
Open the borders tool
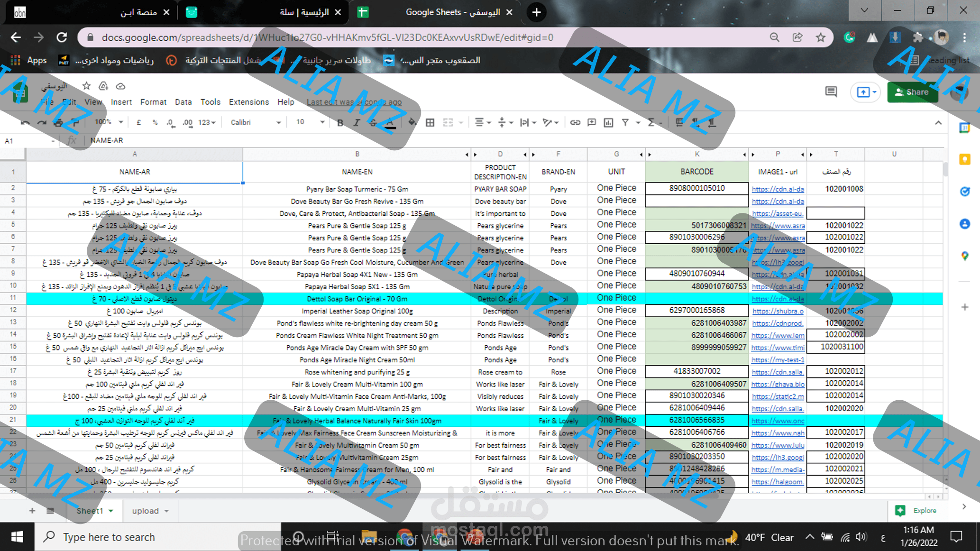point(430,123)
